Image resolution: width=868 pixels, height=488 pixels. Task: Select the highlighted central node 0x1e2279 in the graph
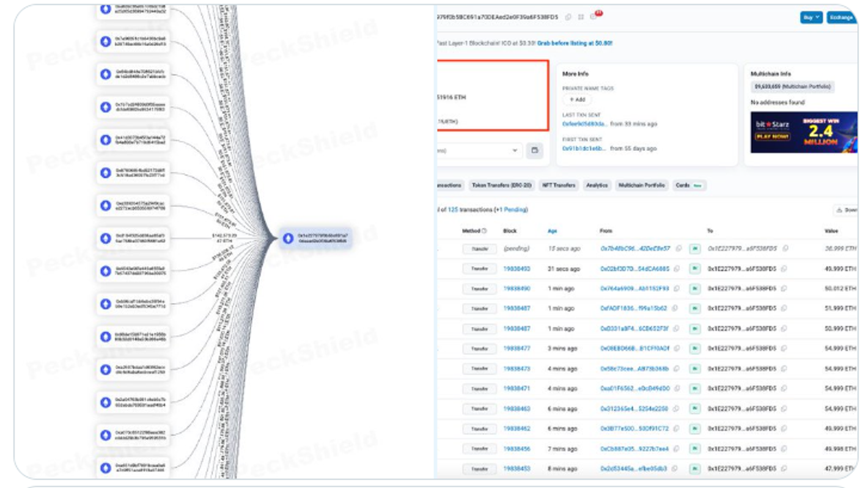click(315, 238)
